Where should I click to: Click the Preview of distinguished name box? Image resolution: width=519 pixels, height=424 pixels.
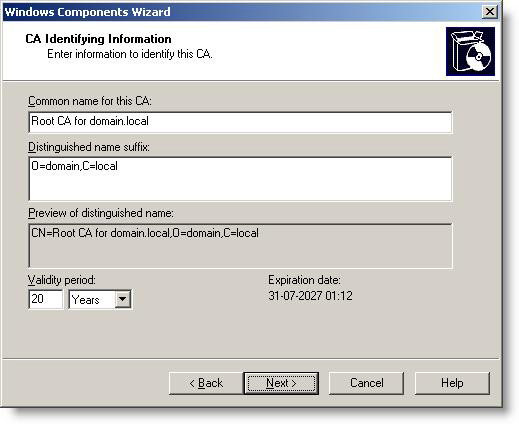click(240, 246)
